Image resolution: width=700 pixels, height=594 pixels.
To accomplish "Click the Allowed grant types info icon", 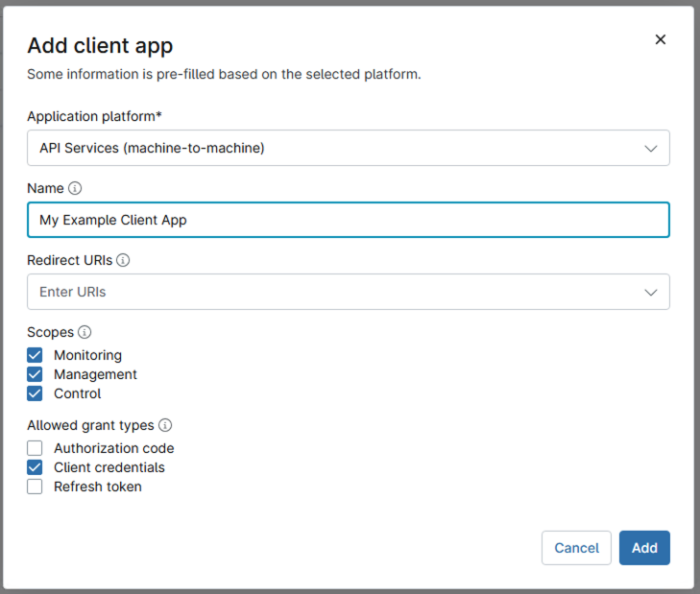I will pyautogui.click(x=165, y=425).
